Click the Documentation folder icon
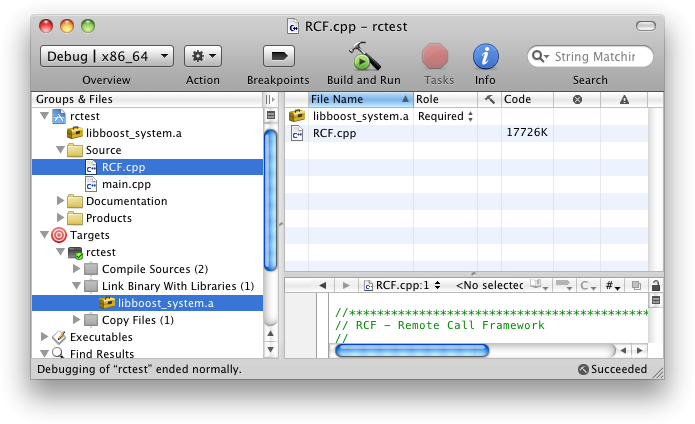Screen dimensions: 695x424 [x=75, y=201]
